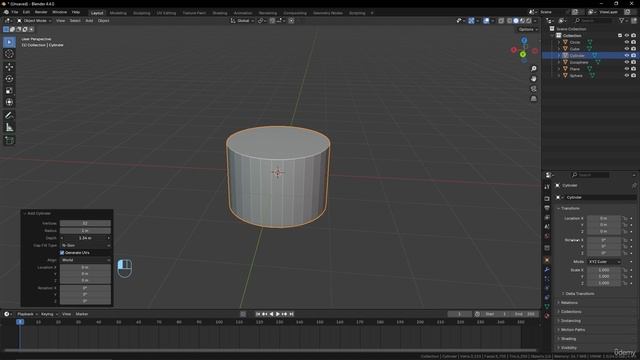Click green Y axis on navigation gizmo
Image resolution: width=640 pixels, height=360 pixels.
coord(523,54)
